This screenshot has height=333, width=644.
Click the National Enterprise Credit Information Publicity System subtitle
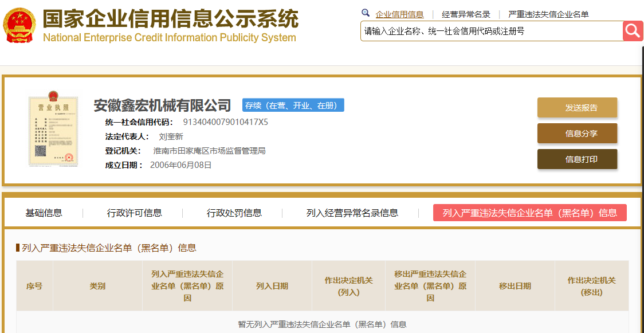click(169, 38)
